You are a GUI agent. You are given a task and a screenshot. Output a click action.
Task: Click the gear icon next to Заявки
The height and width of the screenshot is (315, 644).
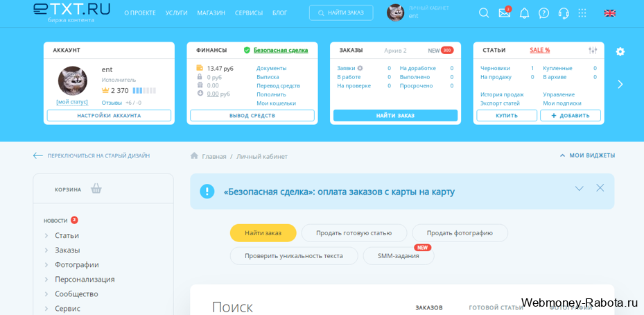point(360,68)
